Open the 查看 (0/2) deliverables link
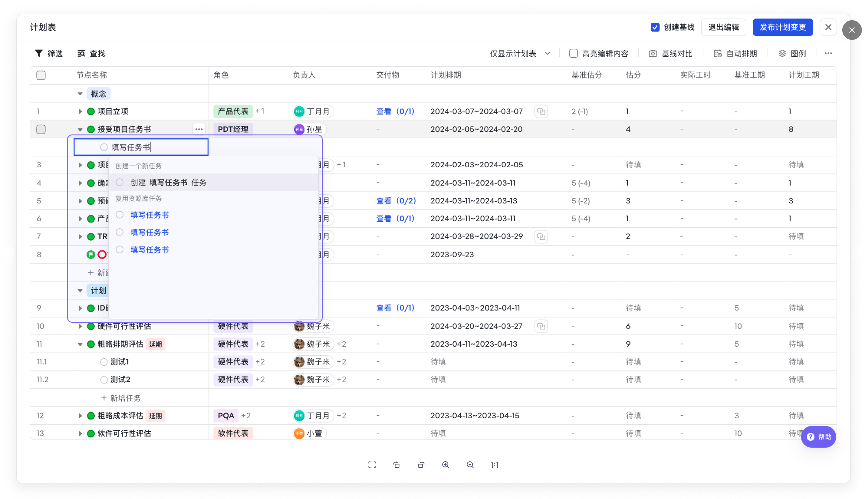The image size is (868, 499). tap(396, 201)
